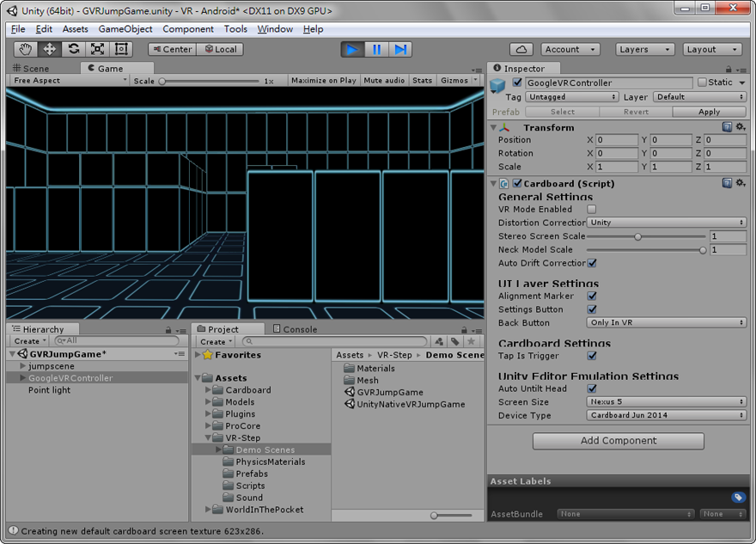
Task: Open the Cardboard script gear menu
Action: click(741, 183)
